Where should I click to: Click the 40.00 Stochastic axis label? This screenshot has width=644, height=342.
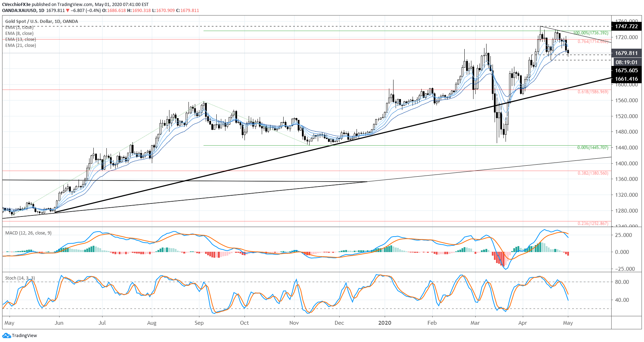point(622,300)
